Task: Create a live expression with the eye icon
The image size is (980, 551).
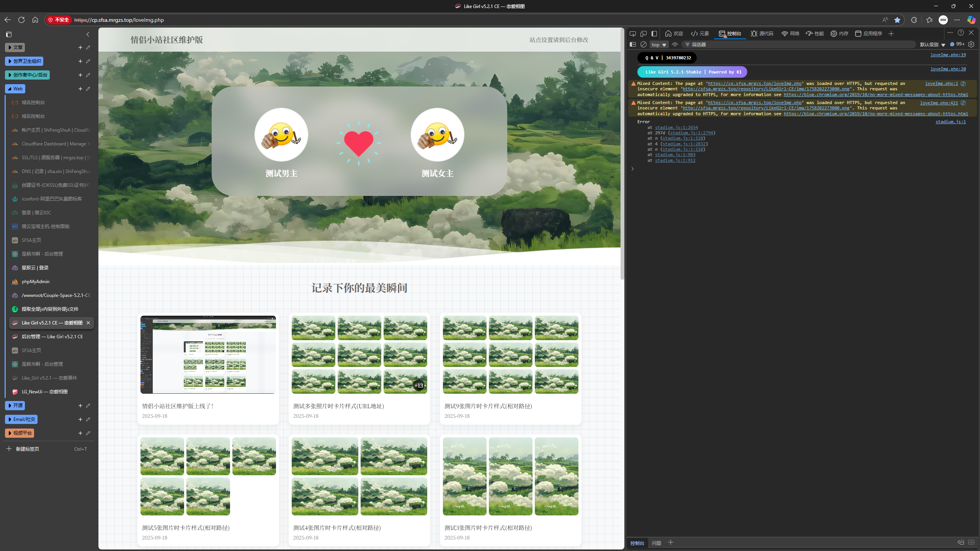Action: 675,44
